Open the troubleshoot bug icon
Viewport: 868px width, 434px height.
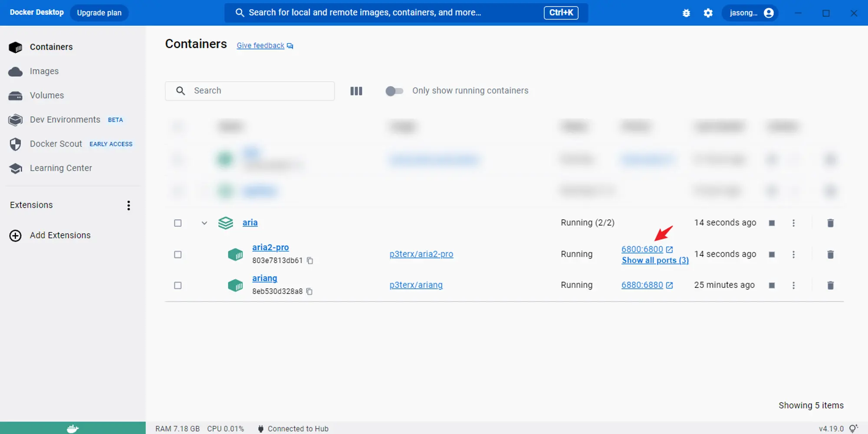[x=686, y=13]
